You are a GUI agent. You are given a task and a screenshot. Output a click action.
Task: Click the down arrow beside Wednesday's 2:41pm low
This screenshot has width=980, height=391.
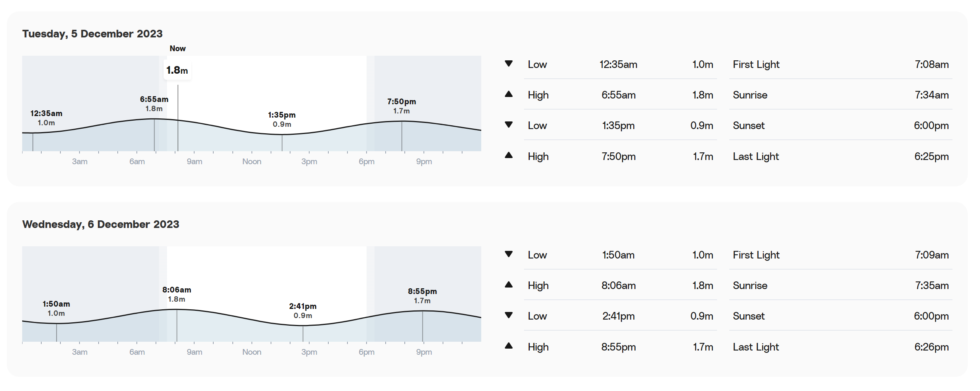[x=508, y=315]
